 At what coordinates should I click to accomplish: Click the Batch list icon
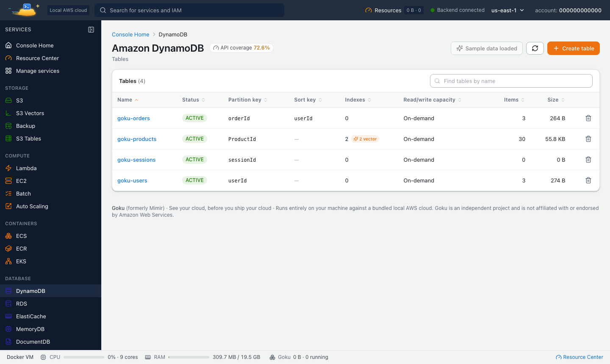[8, 193]
